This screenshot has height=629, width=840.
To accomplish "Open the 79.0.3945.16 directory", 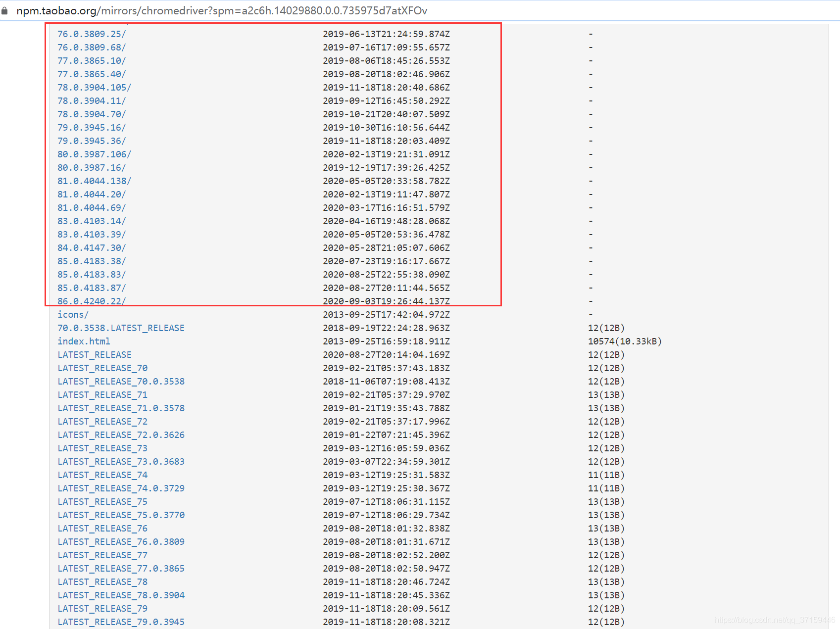I will point(91,127).
